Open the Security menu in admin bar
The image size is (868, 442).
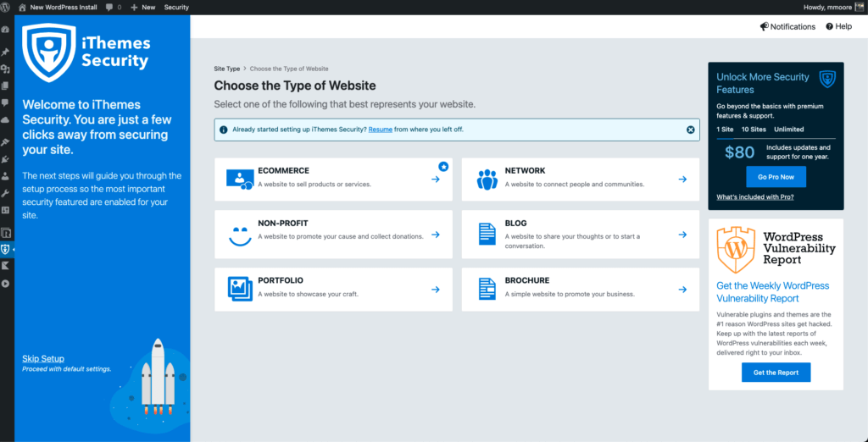176,7
